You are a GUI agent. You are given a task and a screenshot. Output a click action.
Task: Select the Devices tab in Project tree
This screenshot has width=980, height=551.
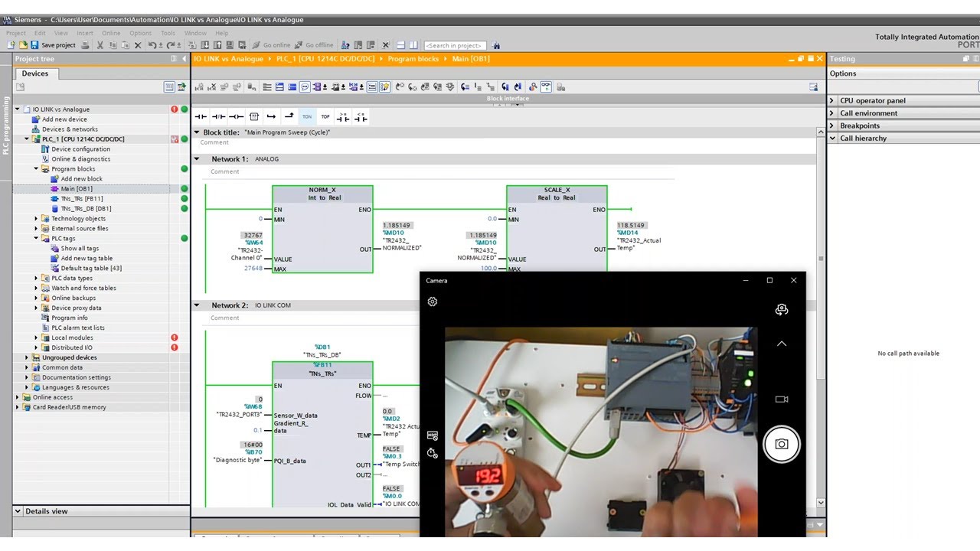tap(35, 73)
